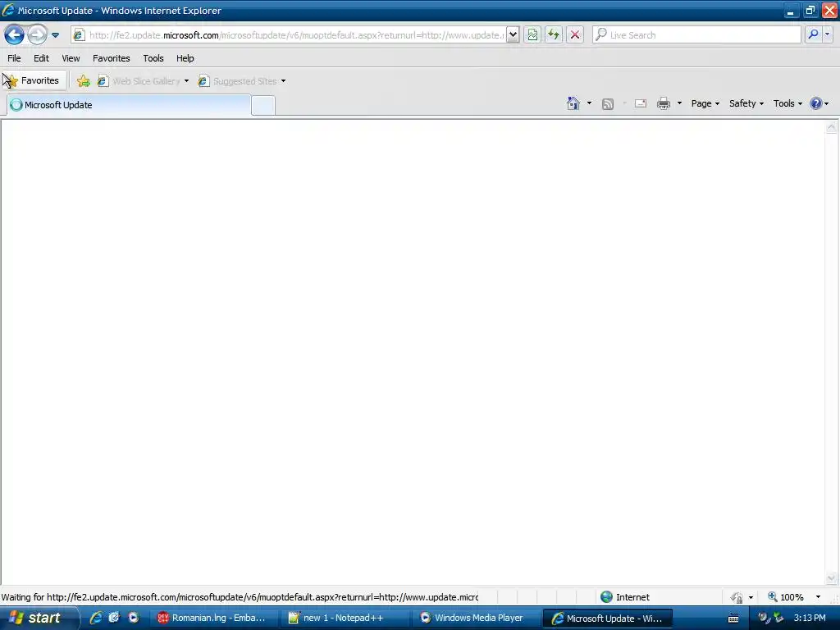Stop loading with the red X icon
The image size is (840, 630).
click(575, 35)
